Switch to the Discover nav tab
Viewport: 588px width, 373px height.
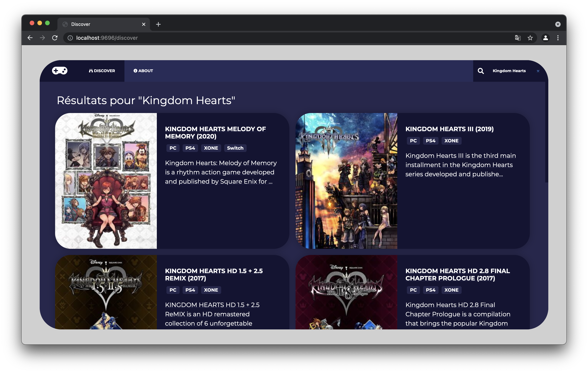(x=102, y=71)
